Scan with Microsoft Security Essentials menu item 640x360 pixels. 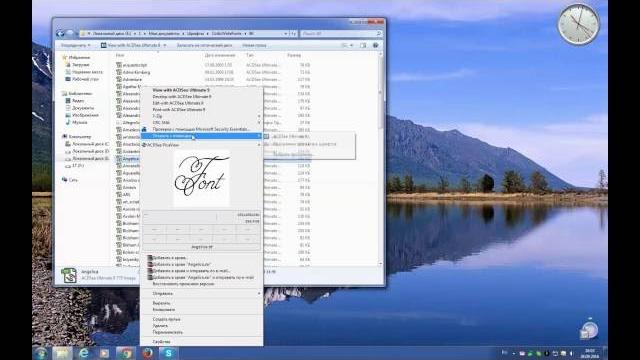[x=201, y=129]
